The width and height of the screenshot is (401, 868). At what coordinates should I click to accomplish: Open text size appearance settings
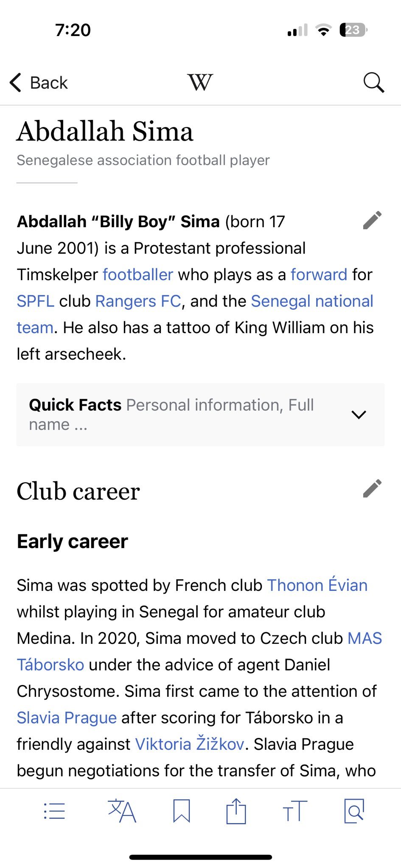tap(295, 811)
